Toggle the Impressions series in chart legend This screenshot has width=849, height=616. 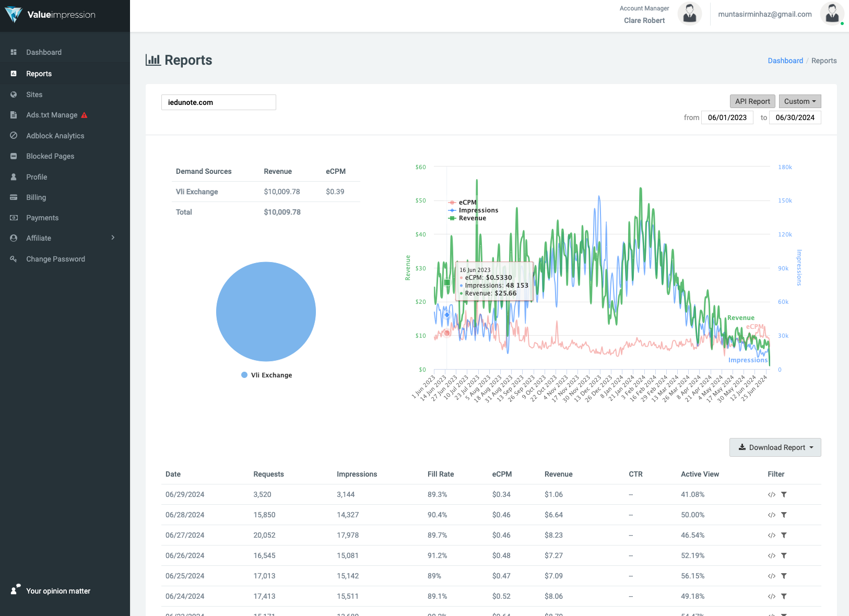473,210
